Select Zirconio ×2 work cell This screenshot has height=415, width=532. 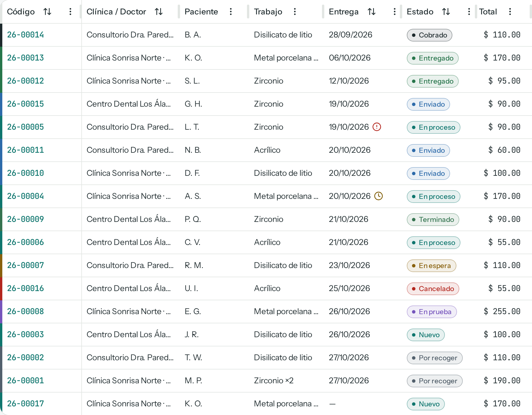point(274,381)
